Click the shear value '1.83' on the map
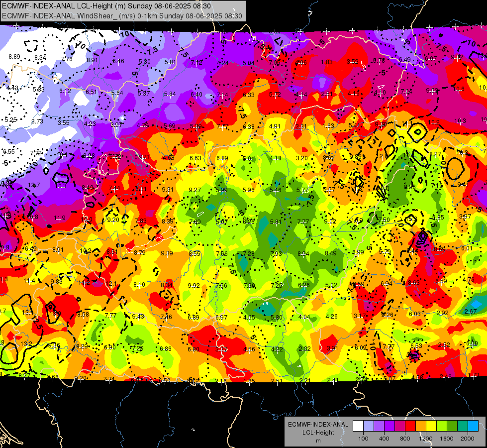Viewport: 487px width, 448px height. click(x=327, y=63)
